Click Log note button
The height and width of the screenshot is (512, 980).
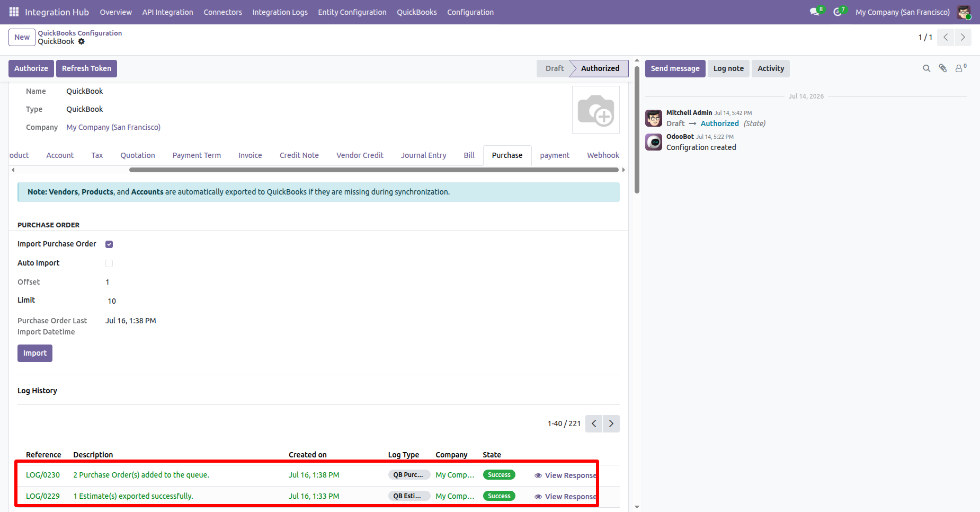[x=728, y=68]
